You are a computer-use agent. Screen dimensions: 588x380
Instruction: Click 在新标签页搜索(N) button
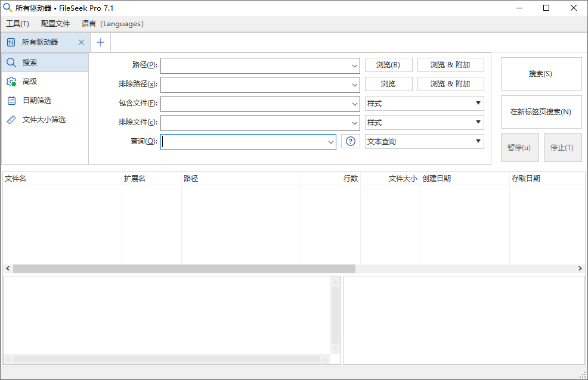tap(541, 112)
